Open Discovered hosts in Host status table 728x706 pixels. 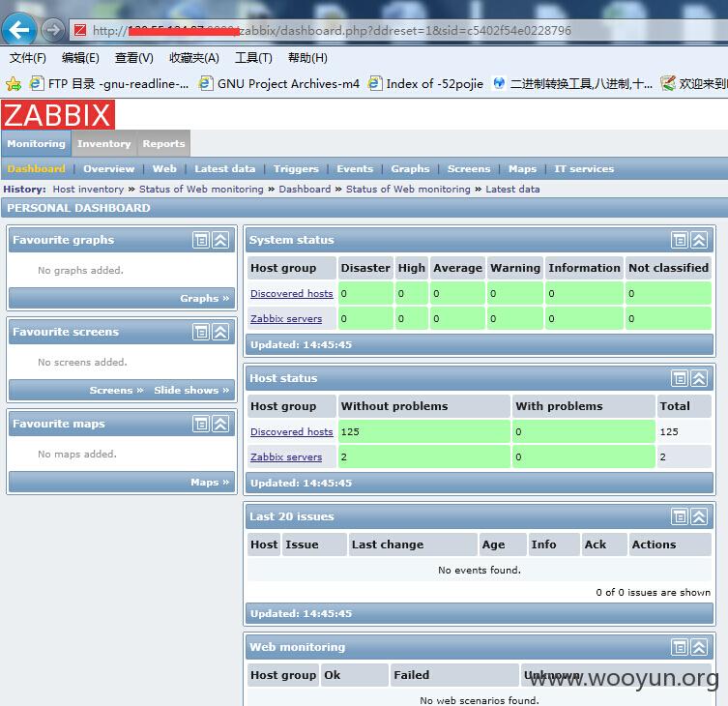click(292, 432)
